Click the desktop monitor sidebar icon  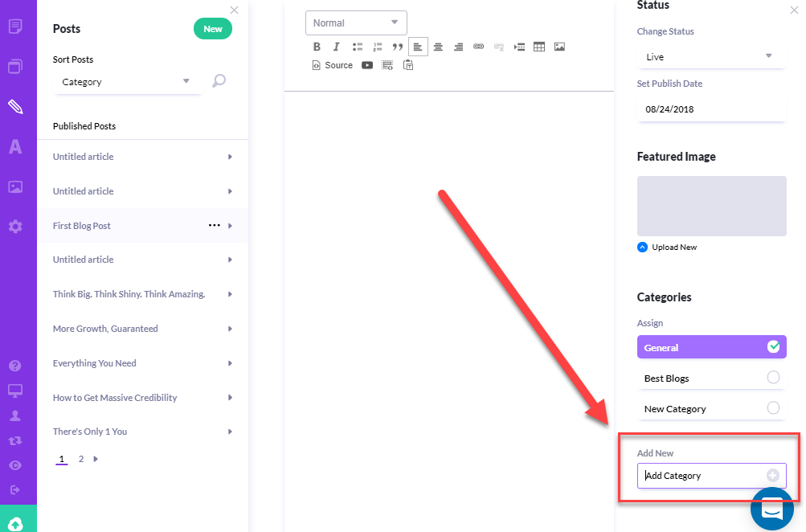coord(15,391)
